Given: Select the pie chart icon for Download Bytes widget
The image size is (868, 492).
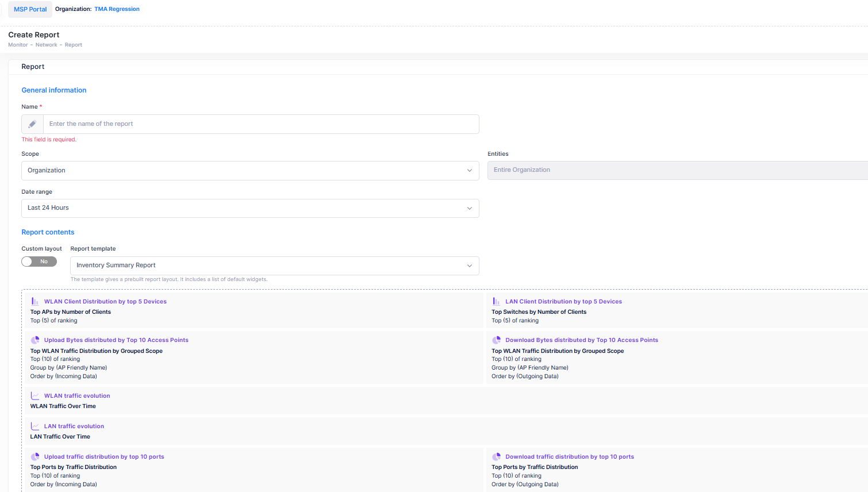Looking at the screenshot, I should (495, 340).
